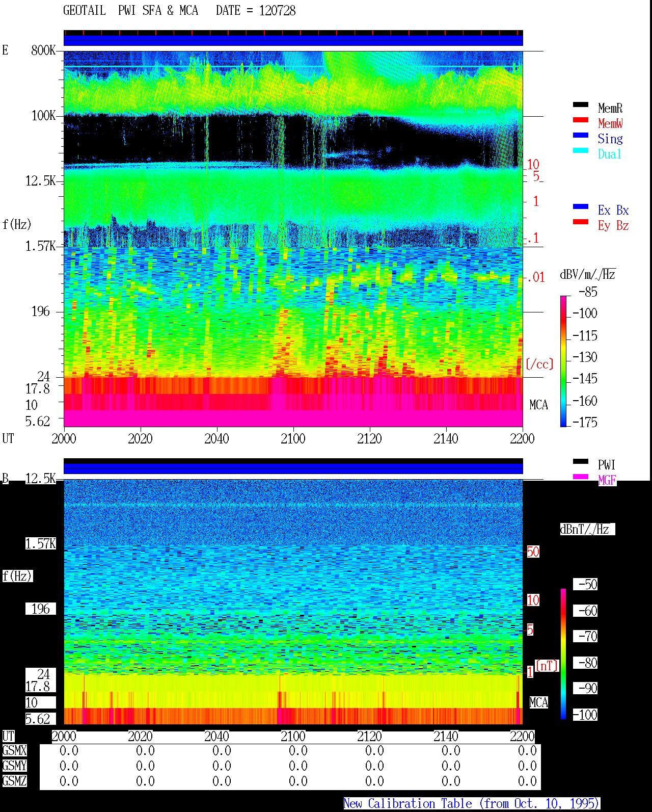Open the New Calibration Table link
This screenshot has width=652, height=812.
click(471, 803)
